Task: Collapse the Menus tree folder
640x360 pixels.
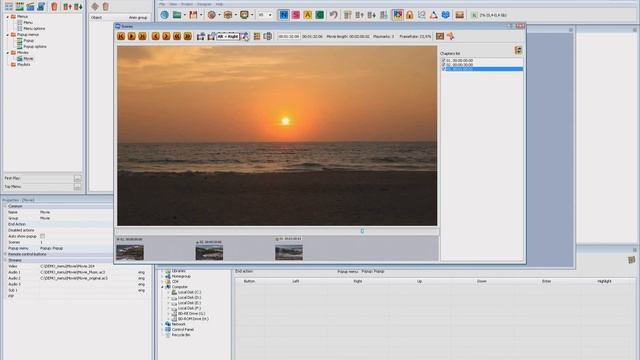Action: pos(7,17)
